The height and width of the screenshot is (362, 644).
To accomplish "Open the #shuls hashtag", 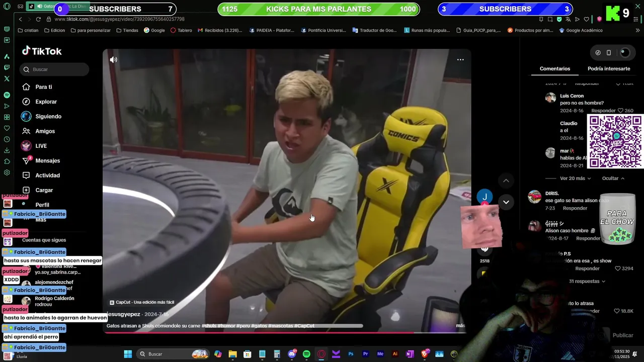I will [209, 326].
